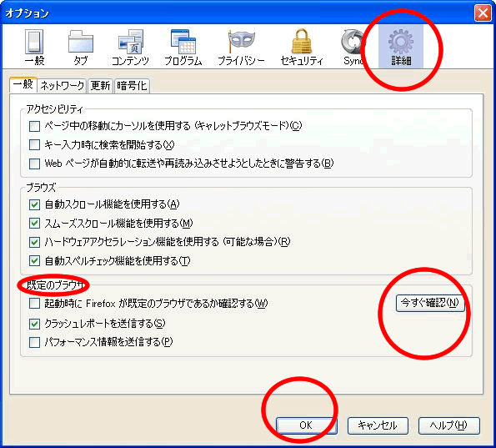
Task: Click the 今すぐ確認 button
Action: click(430, 303)
